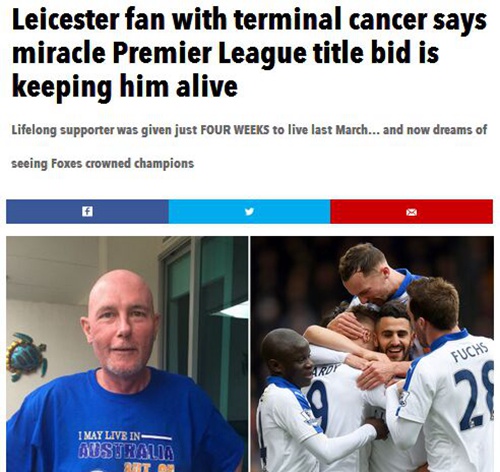Click the headline's first line about terminal cancer
The width and height of the screenshot is (500, 472).
249,19
